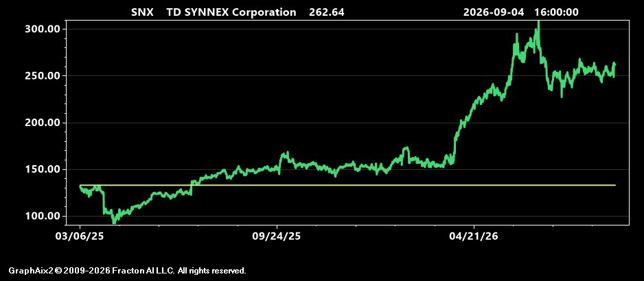Image resolution: width=644 pixels, height=281 pixels.
Task: Click the 2026-09-04 date in header
Action: point(494,12)
